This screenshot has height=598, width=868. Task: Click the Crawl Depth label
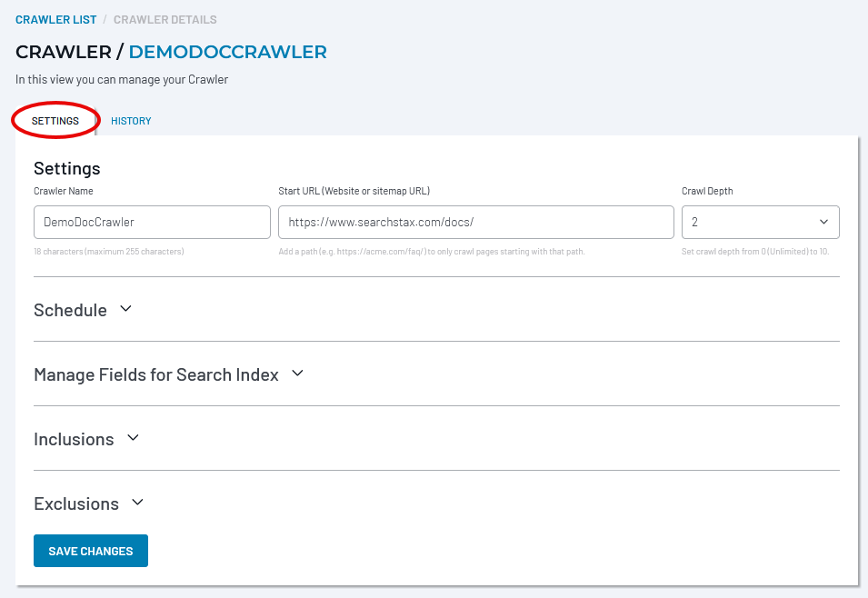point(707,191)
